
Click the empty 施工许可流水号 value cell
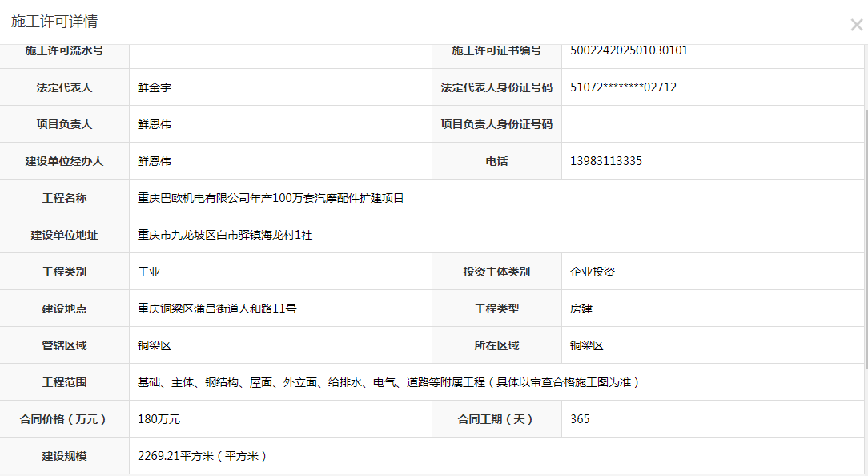[x=280, y=50]
